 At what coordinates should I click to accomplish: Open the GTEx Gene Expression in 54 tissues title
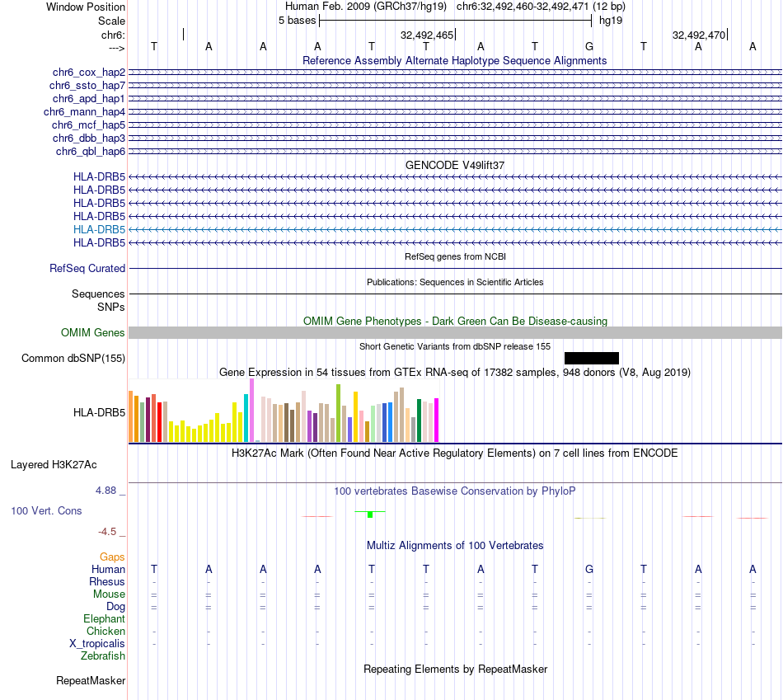[x=455, y=372]
